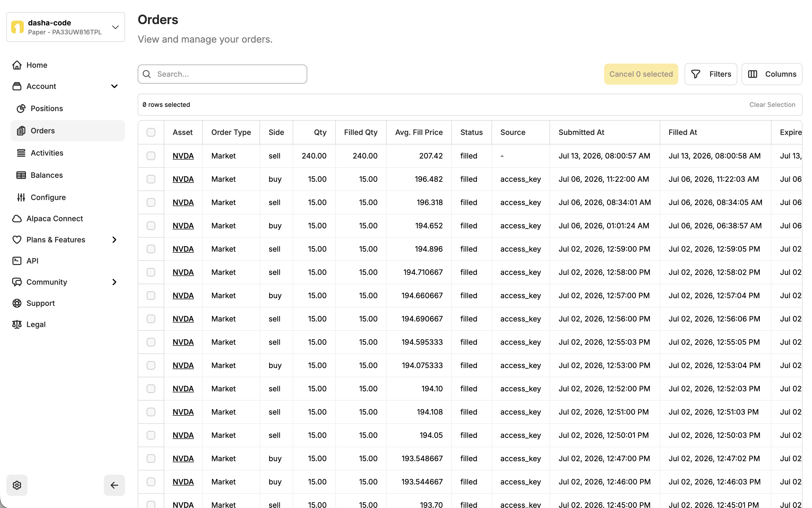This screenshot has width=812, height=508.
Task: Select the order filled at 194.690667
Action: 151,319
